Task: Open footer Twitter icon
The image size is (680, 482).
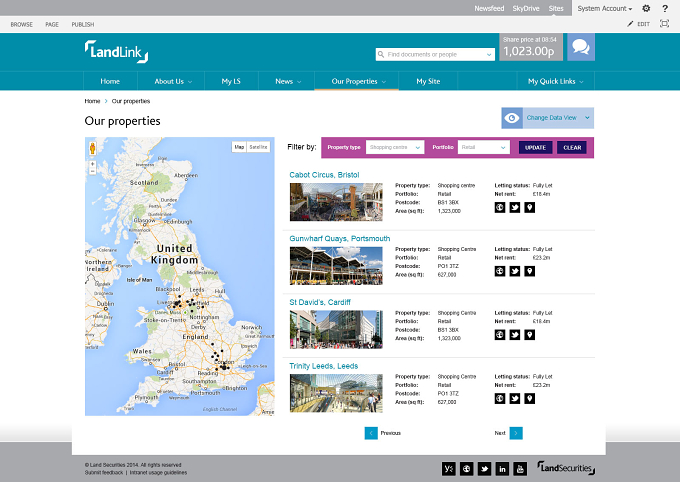Action: point(484,469)
